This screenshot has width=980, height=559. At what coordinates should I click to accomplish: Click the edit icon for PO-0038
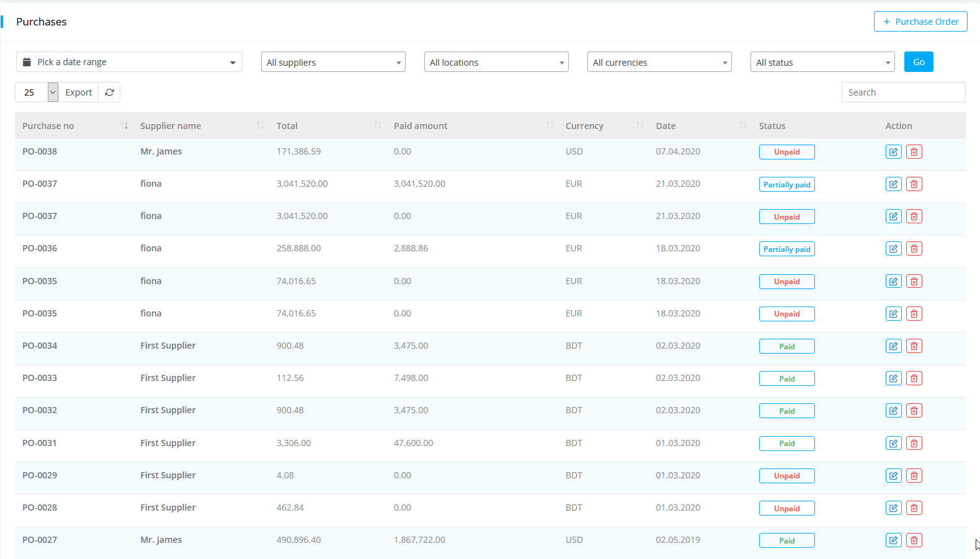pyautogui.click(x=893, y=152)
